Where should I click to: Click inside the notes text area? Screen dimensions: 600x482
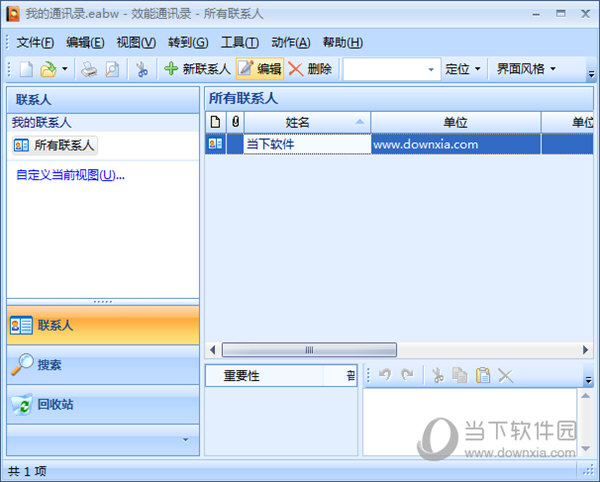point(470,422)
